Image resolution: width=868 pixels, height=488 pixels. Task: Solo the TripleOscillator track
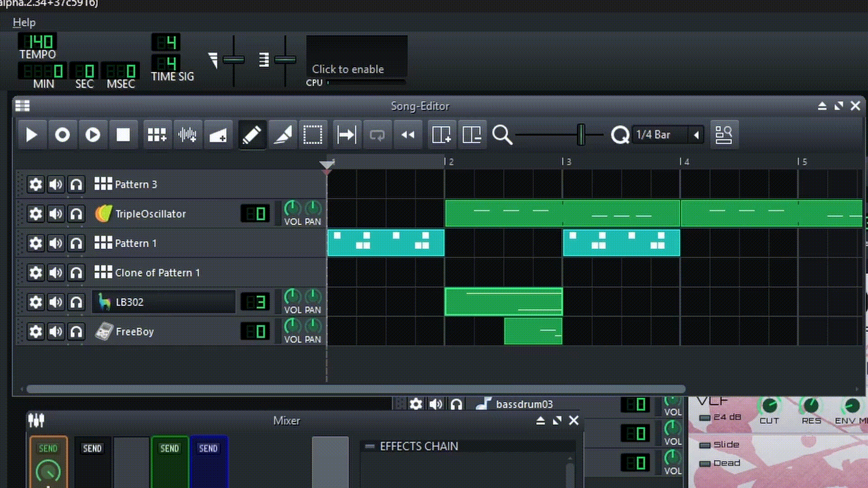coord(76,214)
